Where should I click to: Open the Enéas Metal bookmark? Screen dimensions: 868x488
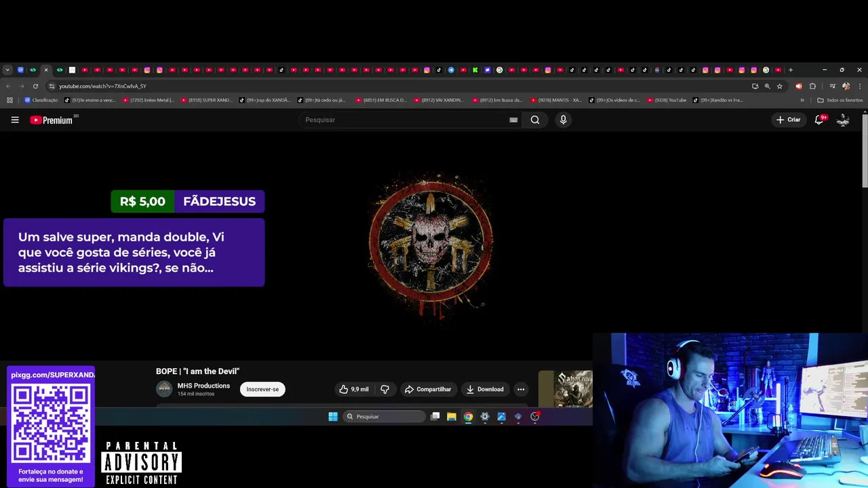click(149, 100)
